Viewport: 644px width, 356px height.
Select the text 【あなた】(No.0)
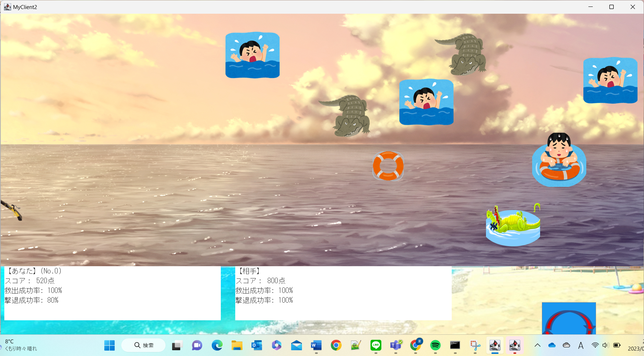(33, 271)
